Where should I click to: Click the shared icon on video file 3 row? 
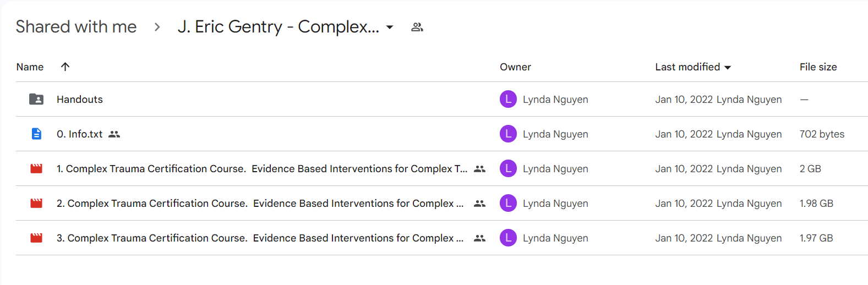tap(480, 238)
